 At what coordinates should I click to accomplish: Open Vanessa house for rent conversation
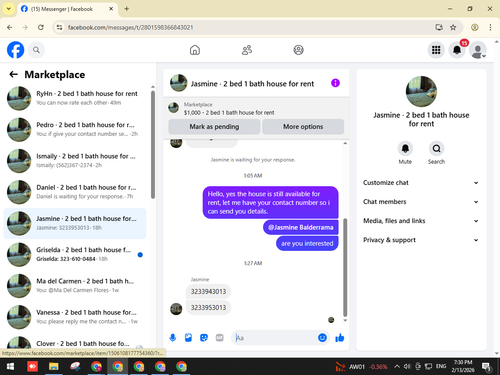tap(75, 317)
